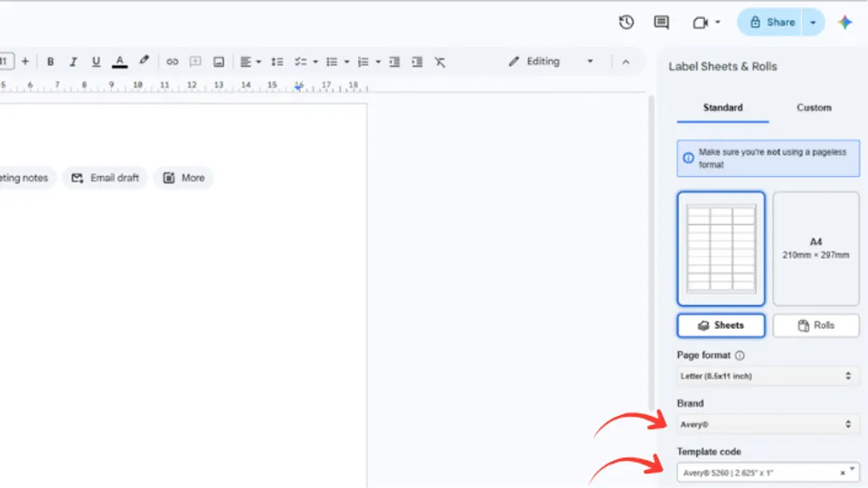The width and height of the screenshot is (868, 488).
Task: Open line and paragraph spacing
Action: (278, 61)
